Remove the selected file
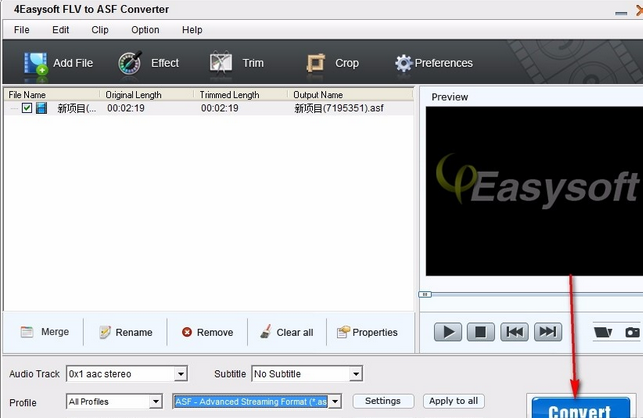This screenshot has width=643, height=418. tap(207, 332)
